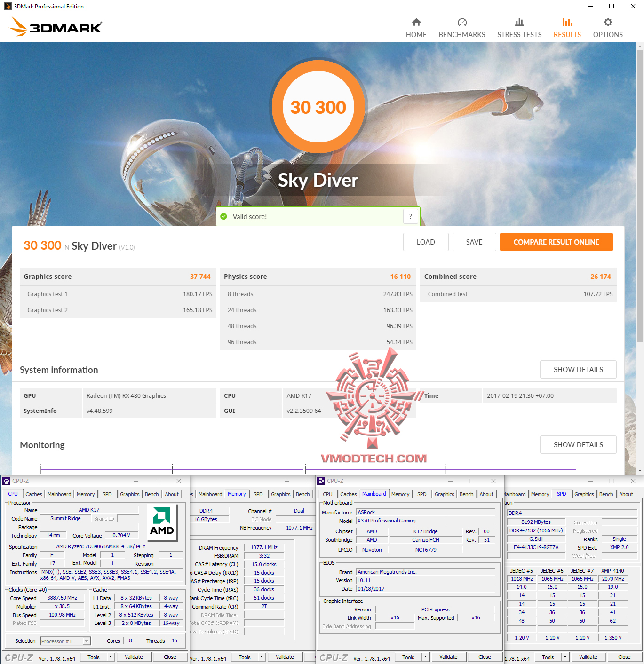Click the 3DMark scrollbar up arrow

[640, 46]
